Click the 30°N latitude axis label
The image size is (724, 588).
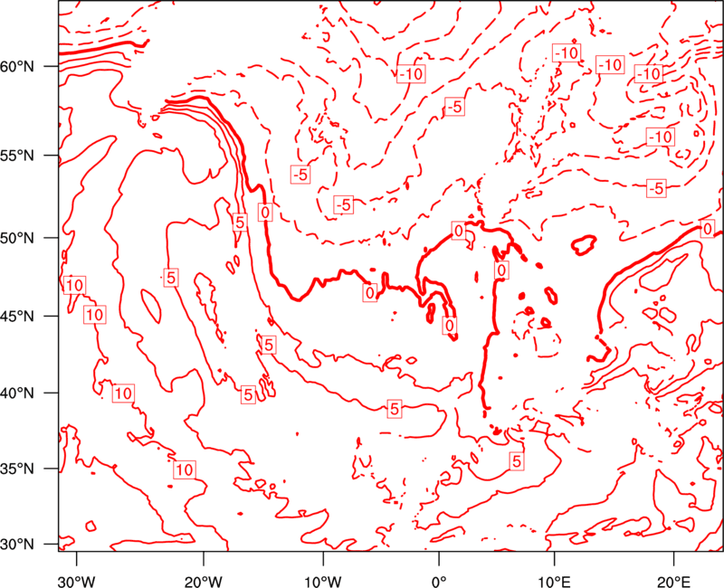(x=17, y=545)
